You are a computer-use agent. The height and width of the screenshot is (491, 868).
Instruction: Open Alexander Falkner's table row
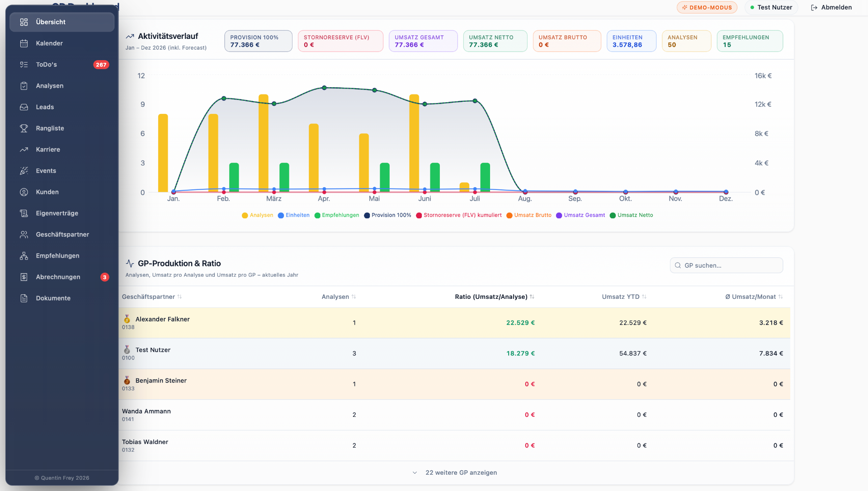coord(454,323)
